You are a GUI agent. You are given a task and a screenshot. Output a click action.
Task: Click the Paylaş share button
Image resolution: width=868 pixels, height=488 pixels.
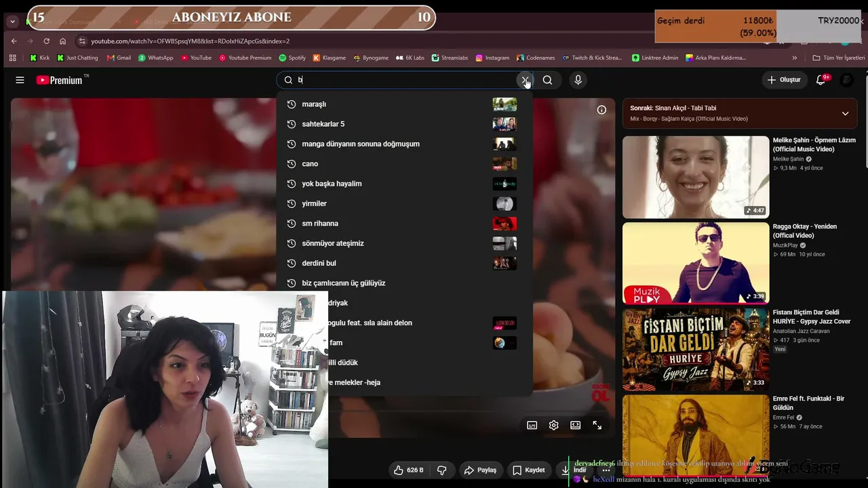pos(480,470)
